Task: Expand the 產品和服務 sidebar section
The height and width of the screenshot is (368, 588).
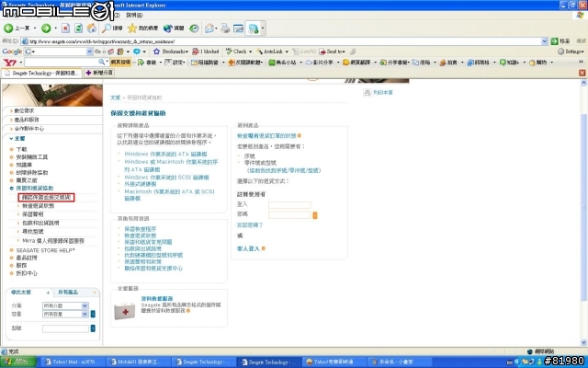Action: [25, 120]
